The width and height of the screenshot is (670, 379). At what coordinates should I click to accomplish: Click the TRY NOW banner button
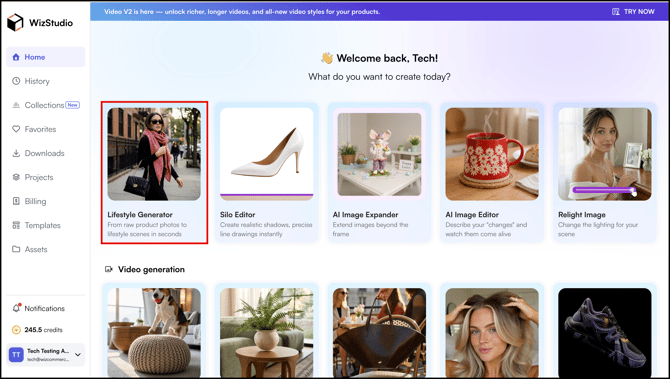[x=633, y=12]
